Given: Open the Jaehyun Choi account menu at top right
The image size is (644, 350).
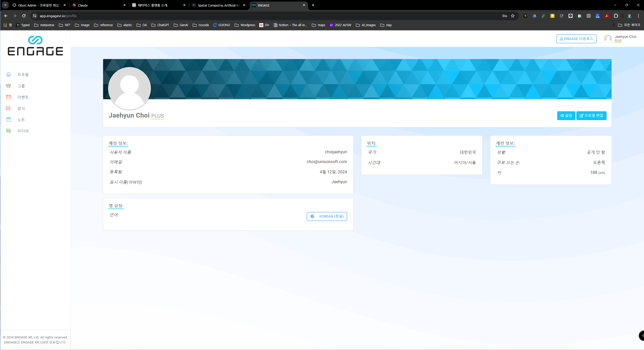Looking at the screenshot, I should coord(621,38).
